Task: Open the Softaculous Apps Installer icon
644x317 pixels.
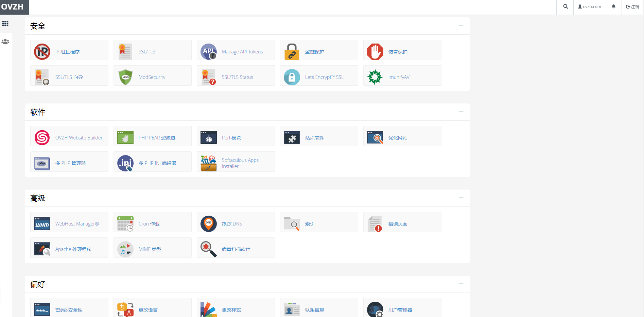Action: (x=209, y=163)
